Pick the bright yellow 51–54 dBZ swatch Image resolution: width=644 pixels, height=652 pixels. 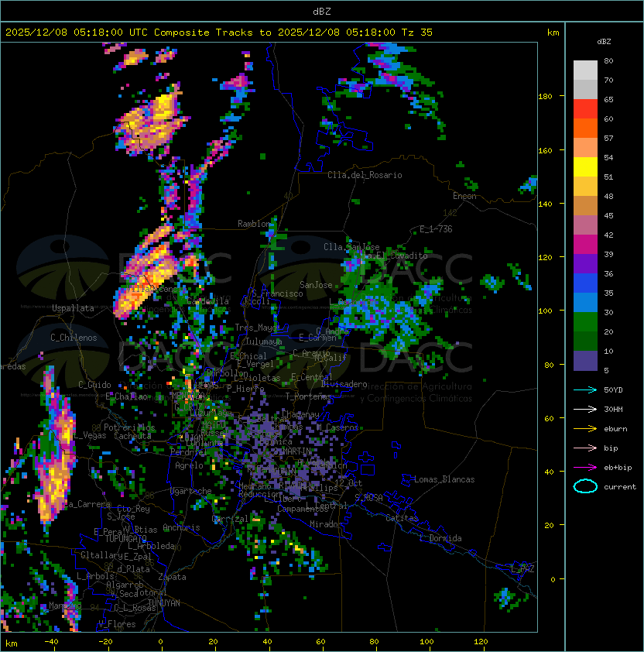pyautogui.click(x=585, y=166)
